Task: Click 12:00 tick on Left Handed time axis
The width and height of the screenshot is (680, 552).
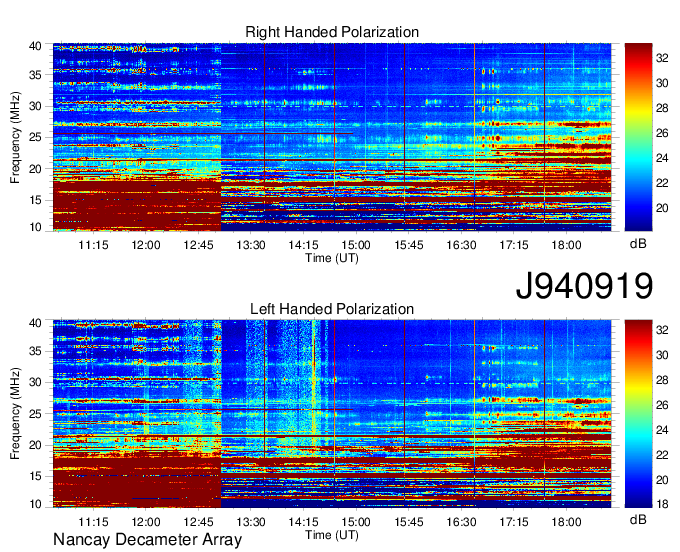Action: pyautogui.click(x=146, y=522)
